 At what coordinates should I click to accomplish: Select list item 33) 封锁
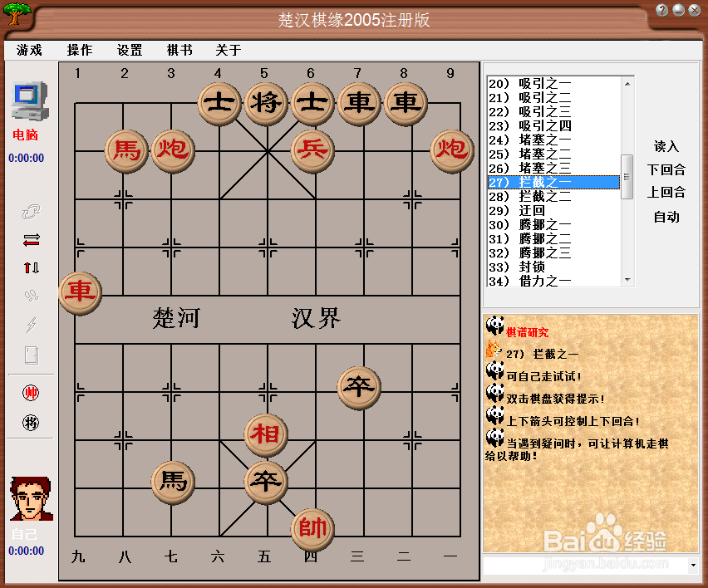553,267
